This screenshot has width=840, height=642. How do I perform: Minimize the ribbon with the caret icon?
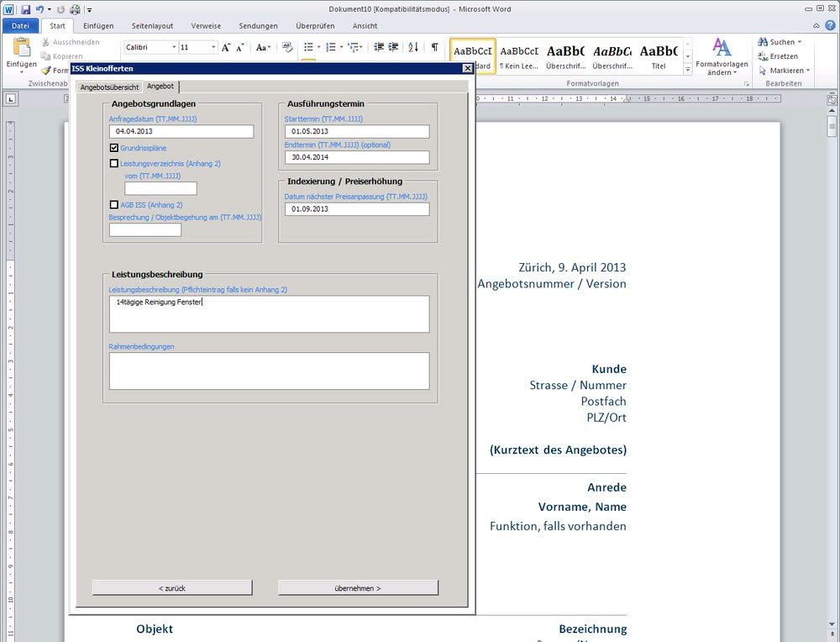tap(816, 26)
